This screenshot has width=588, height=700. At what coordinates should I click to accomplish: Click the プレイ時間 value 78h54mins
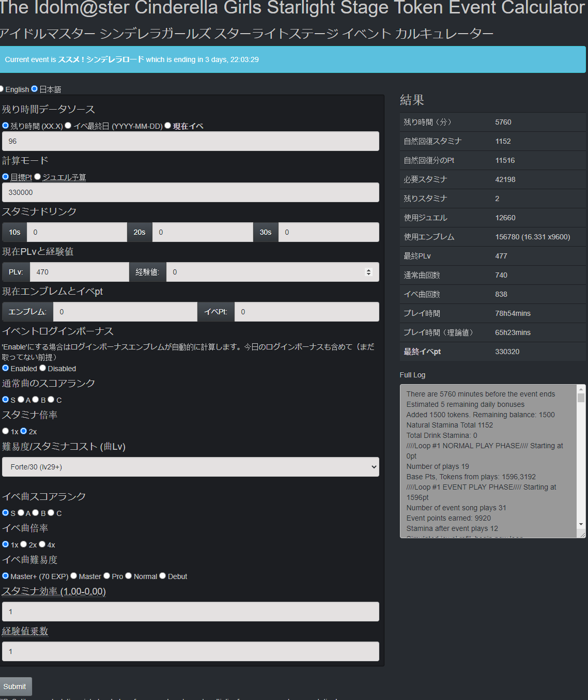513,313
